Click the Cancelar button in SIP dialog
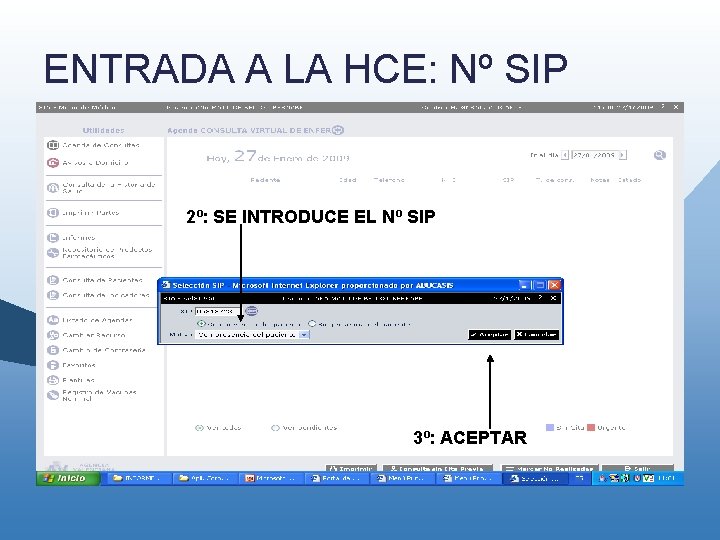This screenshot has width=720, height=540. click(536, 335)
